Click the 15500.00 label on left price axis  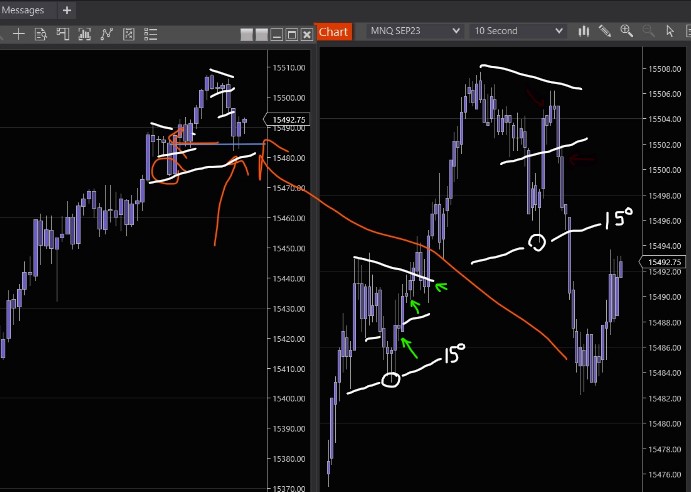pyautogui.click(x=289, y=98)
